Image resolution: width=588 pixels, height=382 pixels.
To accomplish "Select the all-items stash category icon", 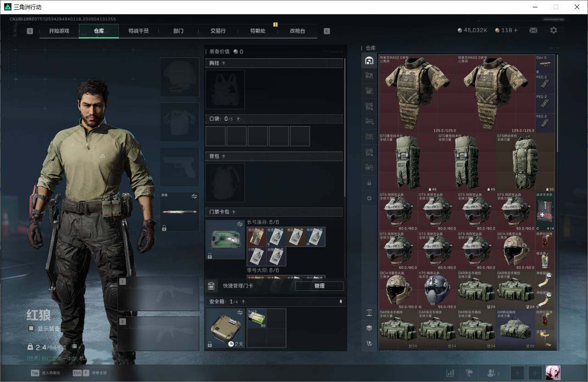I will click(369, 61).
